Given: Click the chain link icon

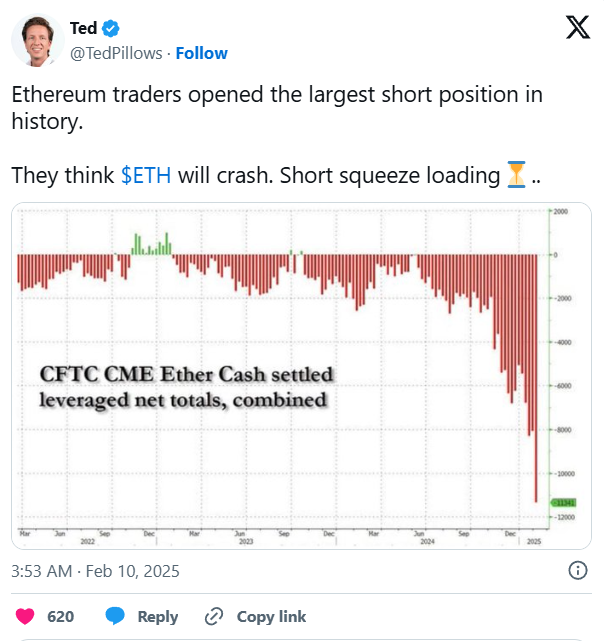Looking at the screenshot, I should pos(214,616).
